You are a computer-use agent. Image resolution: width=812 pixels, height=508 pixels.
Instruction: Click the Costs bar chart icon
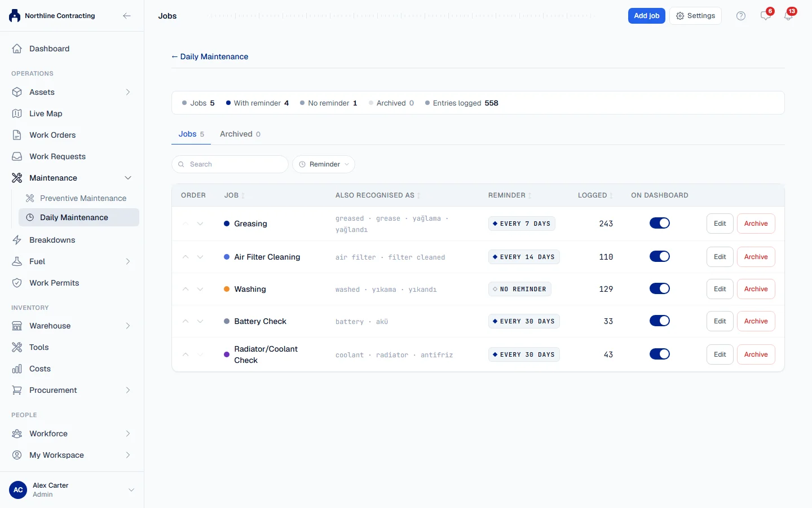point(17,369)
